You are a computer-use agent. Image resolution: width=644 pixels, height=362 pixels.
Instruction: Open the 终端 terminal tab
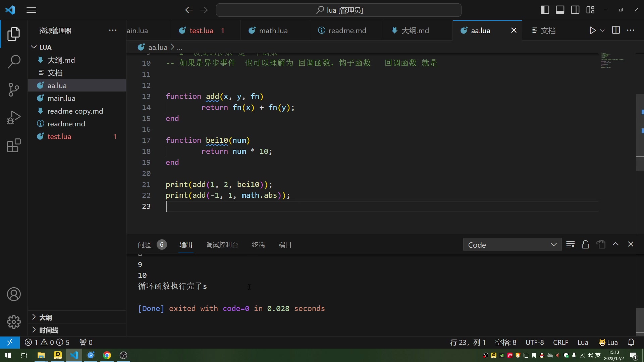[258, 245]
